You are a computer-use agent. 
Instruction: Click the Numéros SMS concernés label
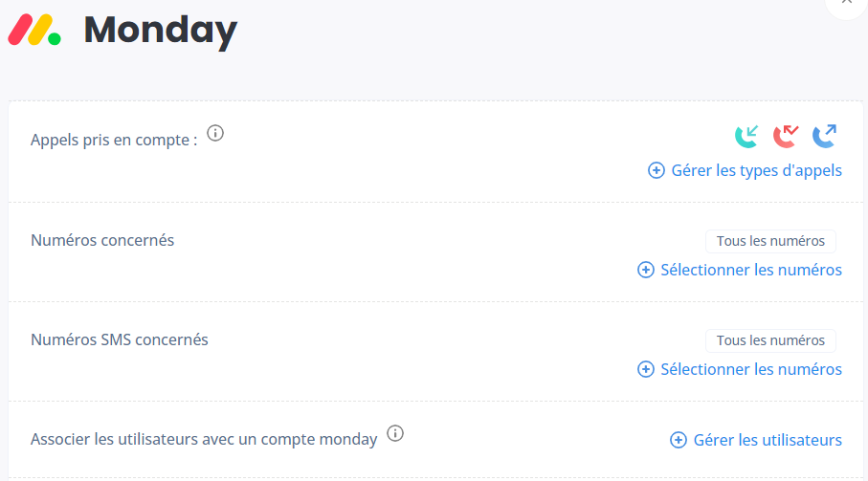tap(120, 339)
